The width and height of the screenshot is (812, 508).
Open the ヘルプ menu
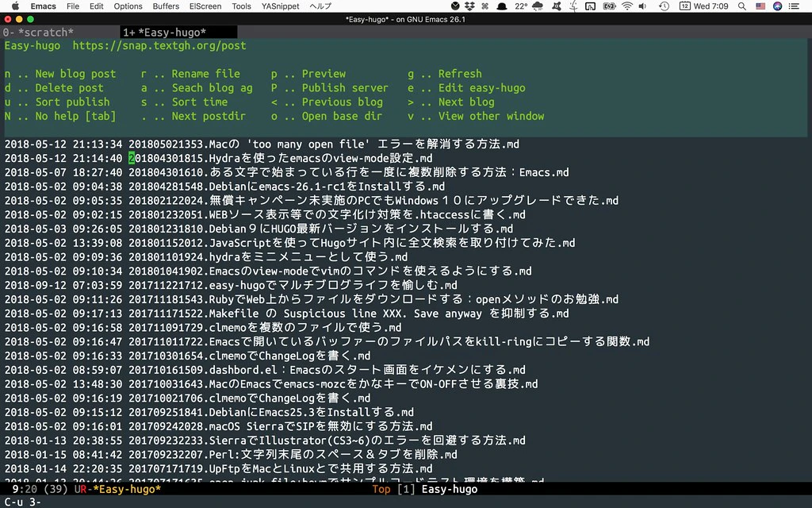[x=320, y=6]
